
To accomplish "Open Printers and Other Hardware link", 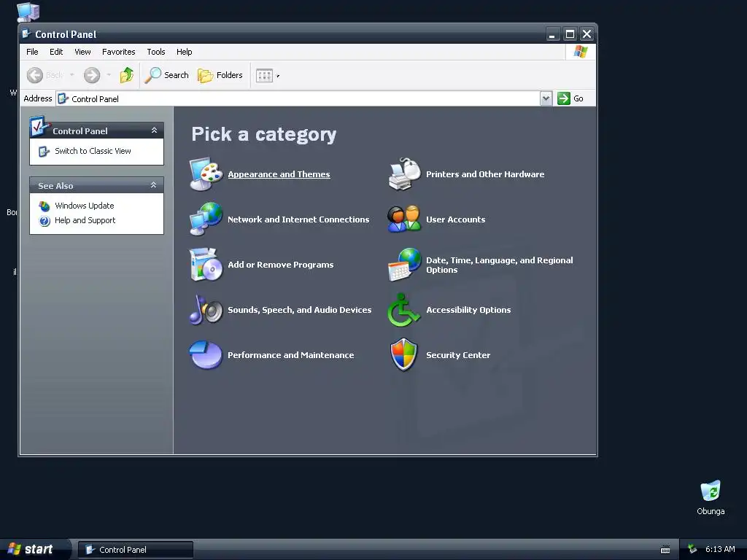I will point(485,174).
